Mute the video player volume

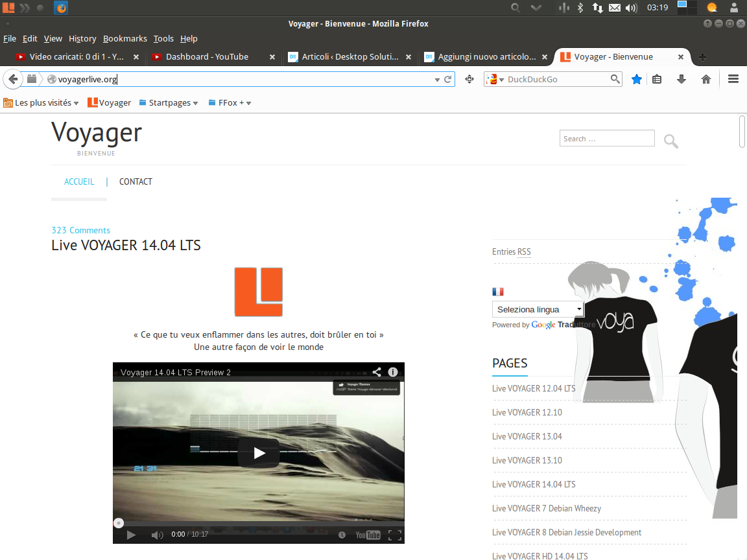[x=157, y=535]
